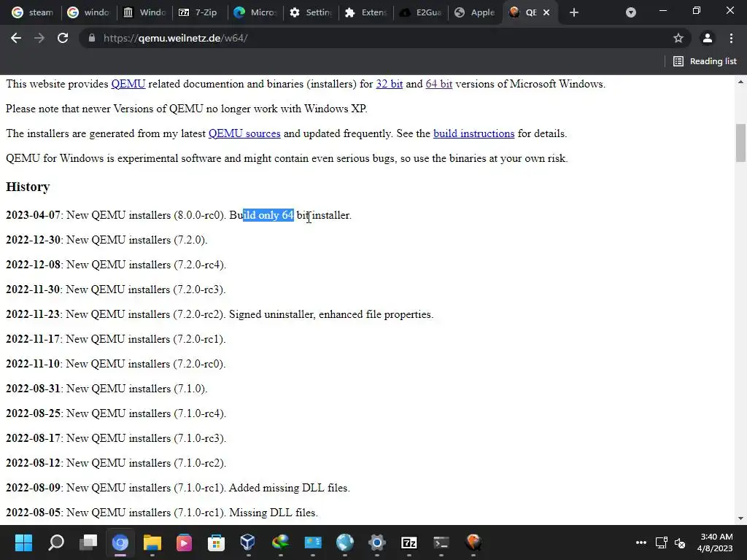This screenshot has height=560, width=747.
Task: Open the browser profile icon
Action: coord(708,38)
